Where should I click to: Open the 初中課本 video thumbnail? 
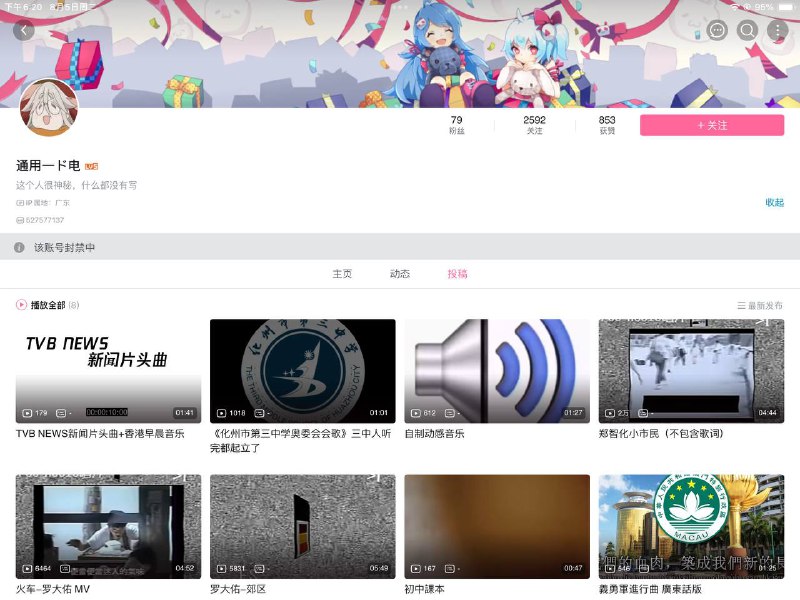(x=497, y=527)
